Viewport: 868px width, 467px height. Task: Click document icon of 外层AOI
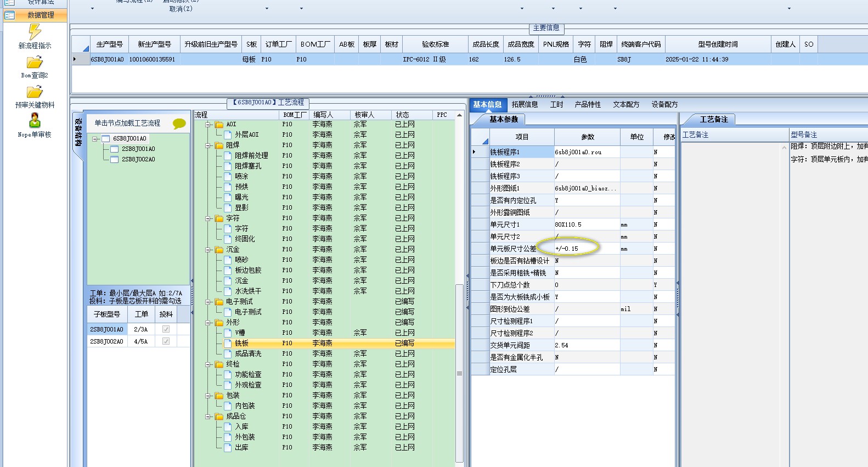coord(228,134)
